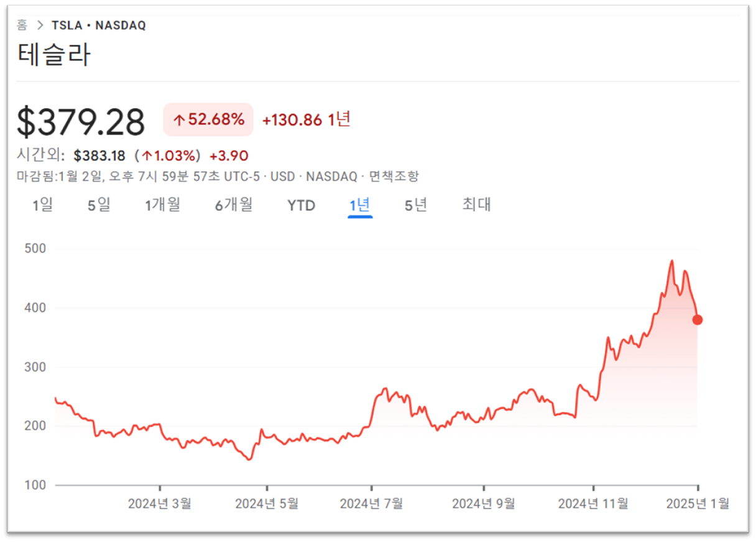The image size is (756, 542).
Task: Select the 1일 range tab
Action: coord(43,205)
